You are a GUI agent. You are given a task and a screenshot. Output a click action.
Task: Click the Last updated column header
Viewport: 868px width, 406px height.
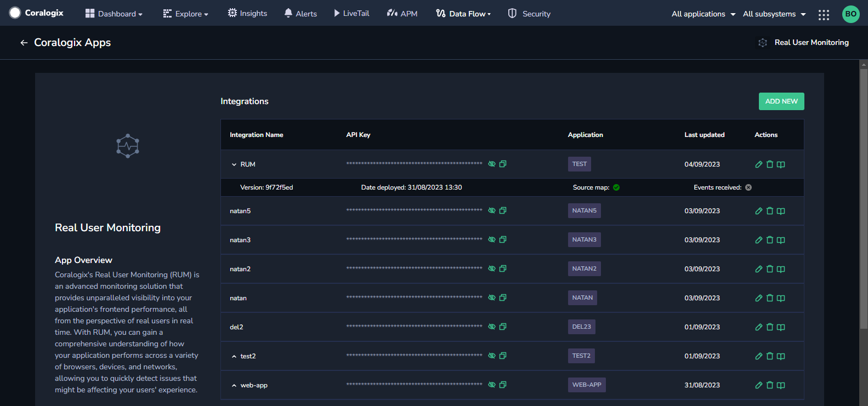coord(705,135)
